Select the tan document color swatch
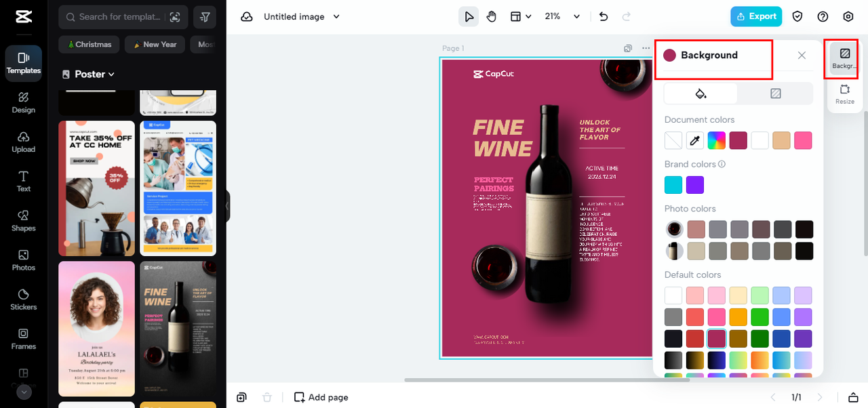The width and height of the screenshot is (868, 408). pos(782,140)
